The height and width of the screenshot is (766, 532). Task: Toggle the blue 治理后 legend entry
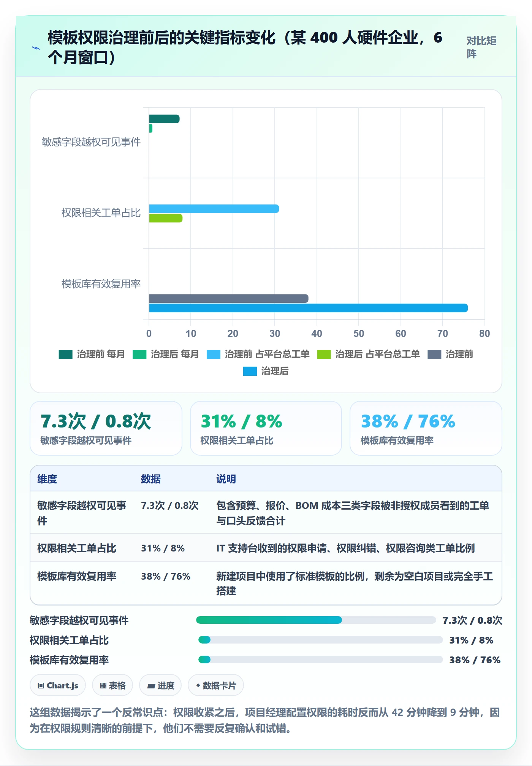[x=266, y=371]
